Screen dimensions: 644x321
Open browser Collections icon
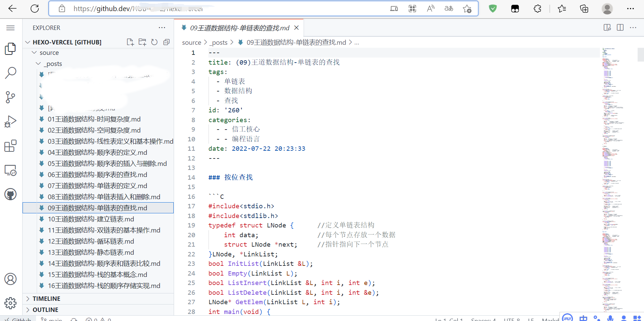click(584, 9)
